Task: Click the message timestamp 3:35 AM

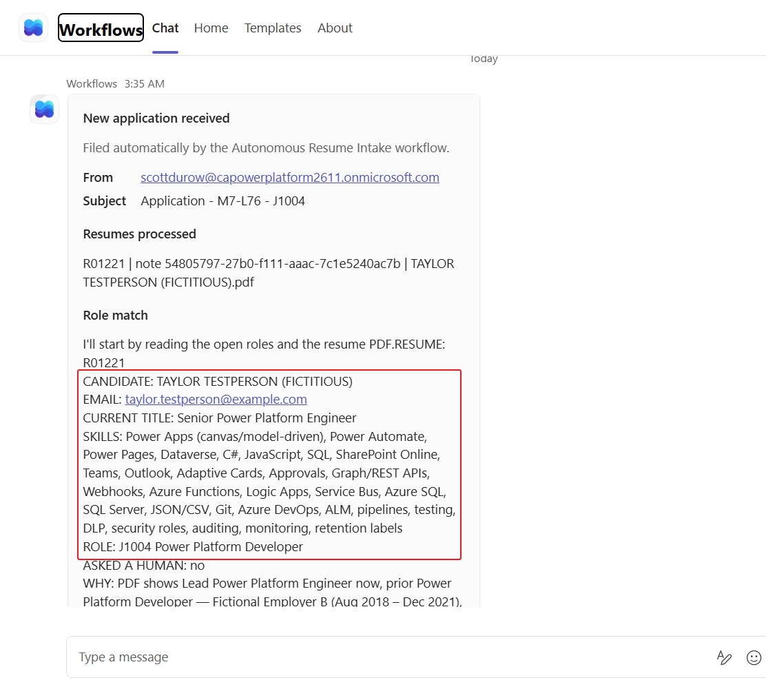Action: coord(144,84)
